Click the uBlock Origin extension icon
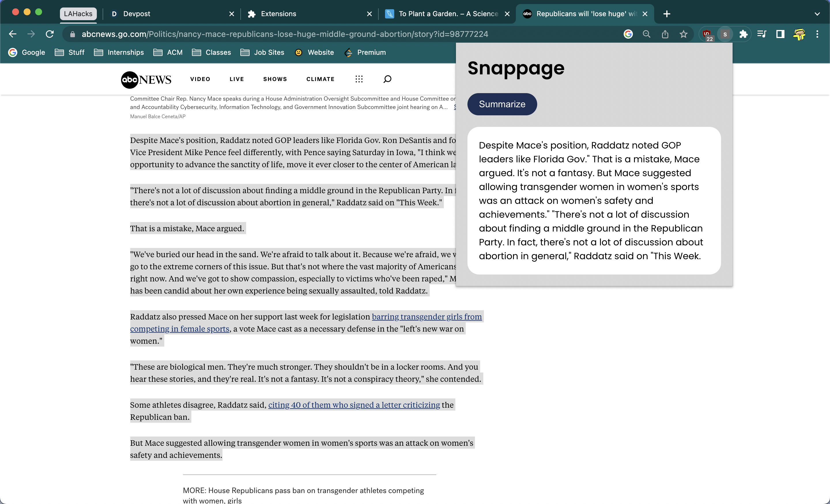 pos(707,34)
